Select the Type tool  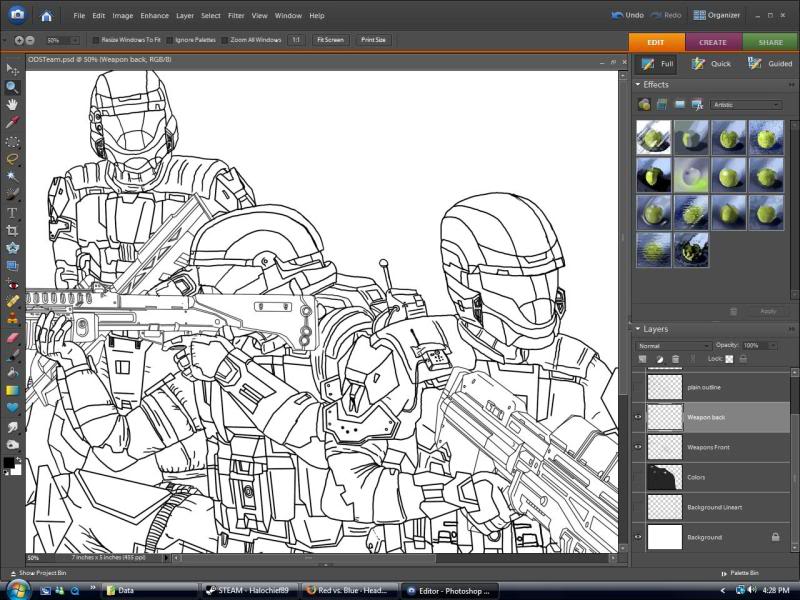(x=12, y=213)
